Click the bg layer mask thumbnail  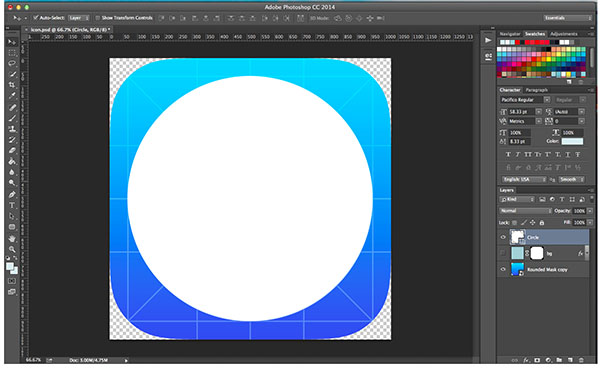coord(537,253)
